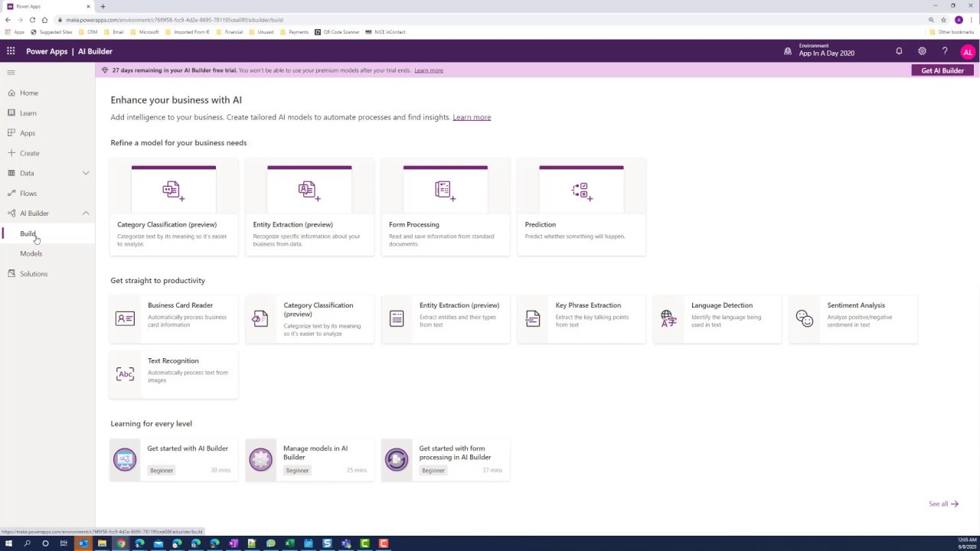Click the browser address bar

point(490,20)
